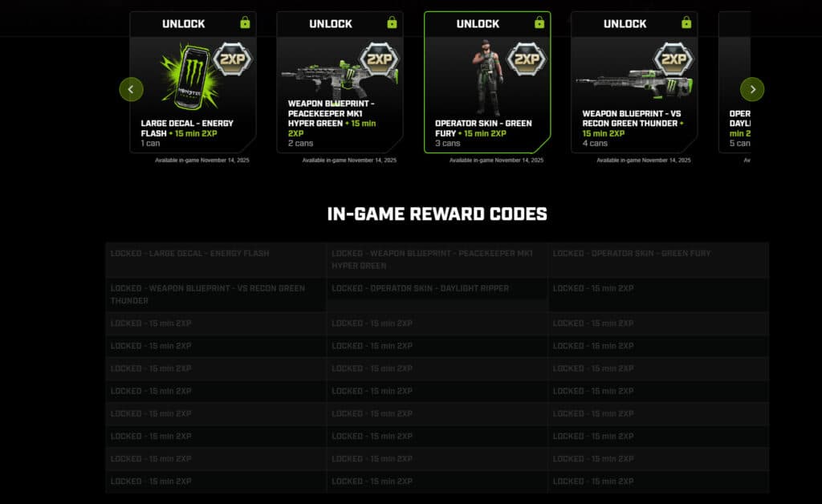The height and width of the screenshot is (504, 822).
Task: Click 2XP badge on Green Fury card
Action: tap(527, 59)
